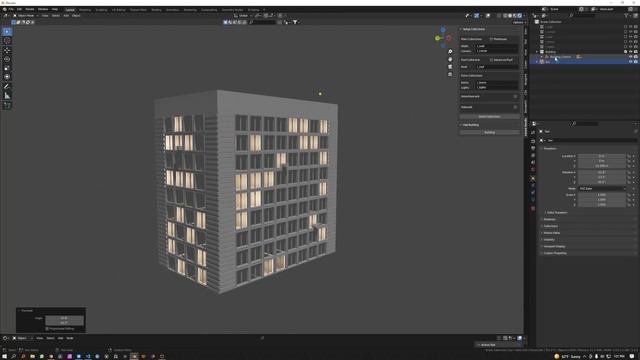Screen dimensions: 640x360
Task: Open the Render properties tab icon
Action: (533, 141)
